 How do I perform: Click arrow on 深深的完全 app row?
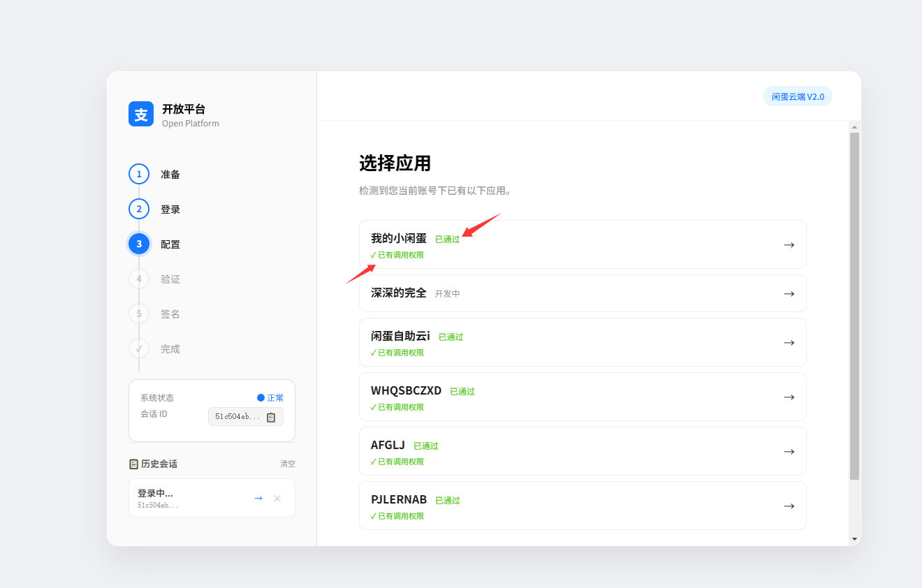point(789,294)
